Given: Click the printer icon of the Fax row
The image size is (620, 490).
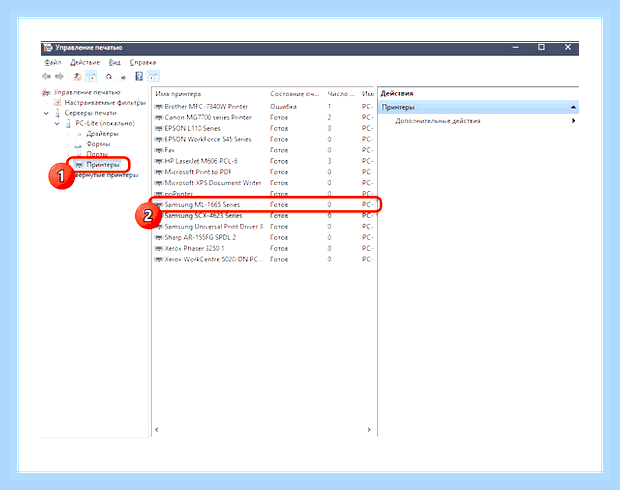Looking at the screenshot, I should (159, 150).
